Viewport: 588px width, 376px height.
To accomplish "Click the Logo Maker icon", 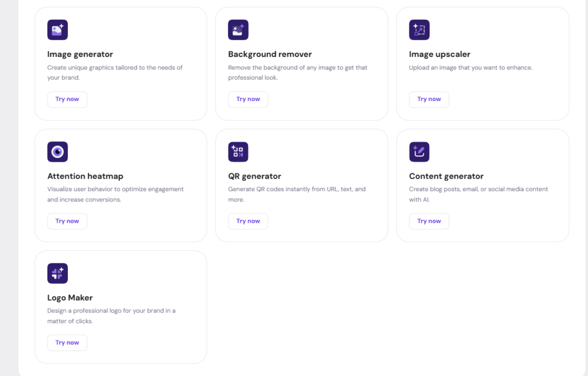I will pyautogui.click(x=57, y=273).
